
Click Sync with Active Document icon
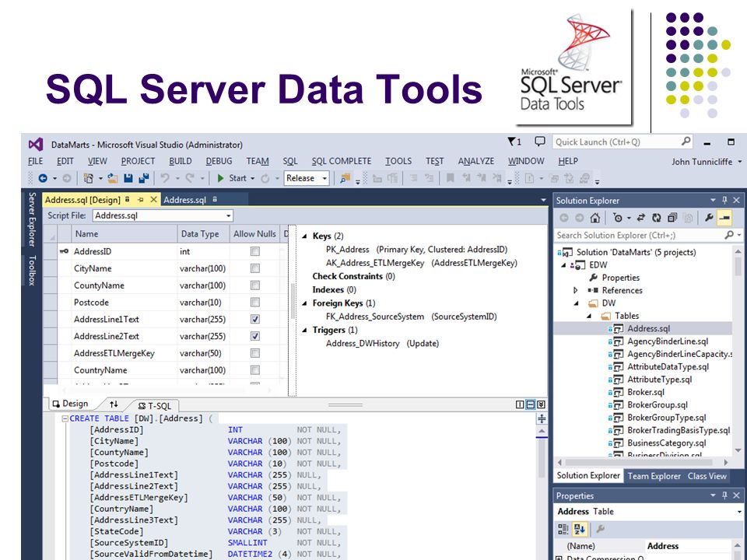pos(640,218)
